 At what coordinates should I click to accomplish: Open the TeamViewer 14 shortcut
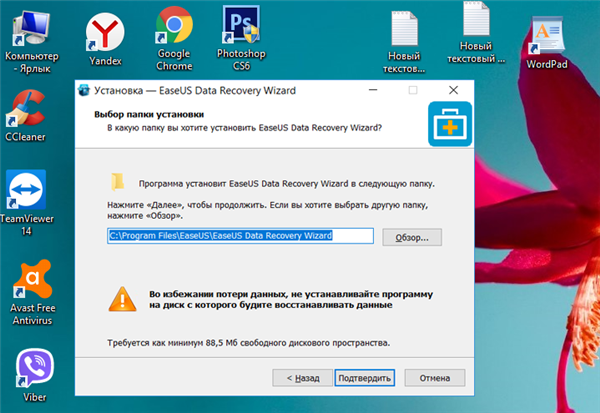coord(26,203)
